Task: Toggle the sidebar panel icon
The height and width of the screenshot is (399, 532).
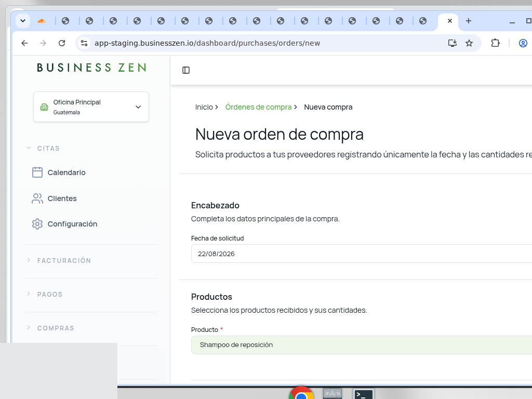Action: (186, 70)
